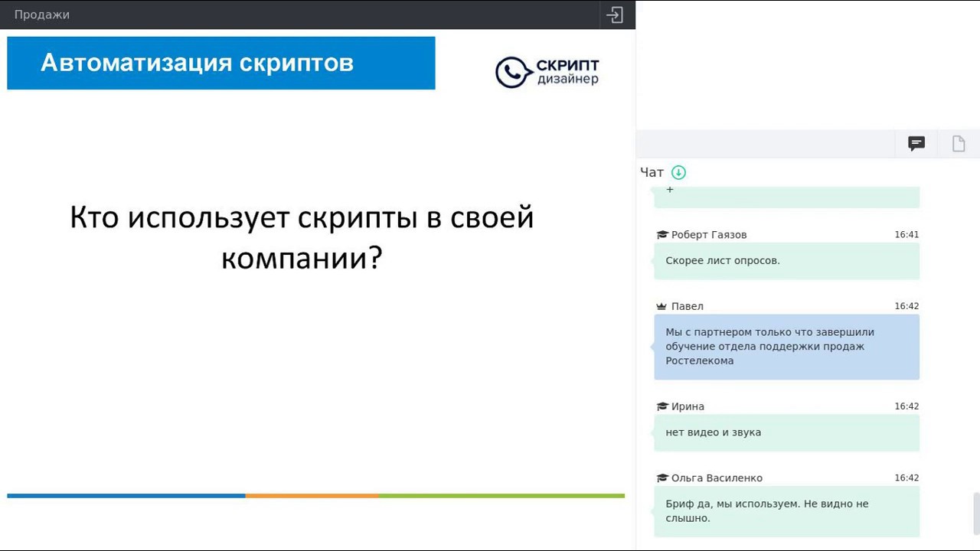Select the message 'Скорее лист опросов.'
This screenshot has width=980, height=551.
[786, 261]
